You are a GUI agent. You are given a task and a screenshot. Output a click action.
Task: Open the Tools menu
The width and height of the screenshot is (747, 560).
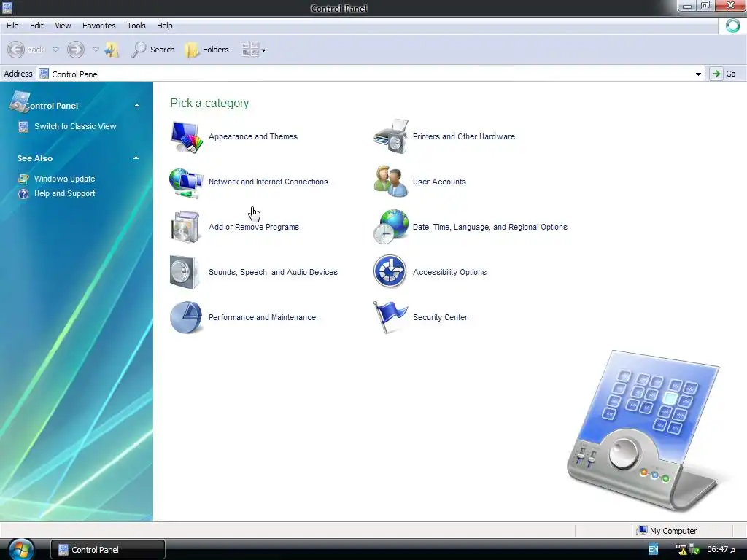coord(136,26)
